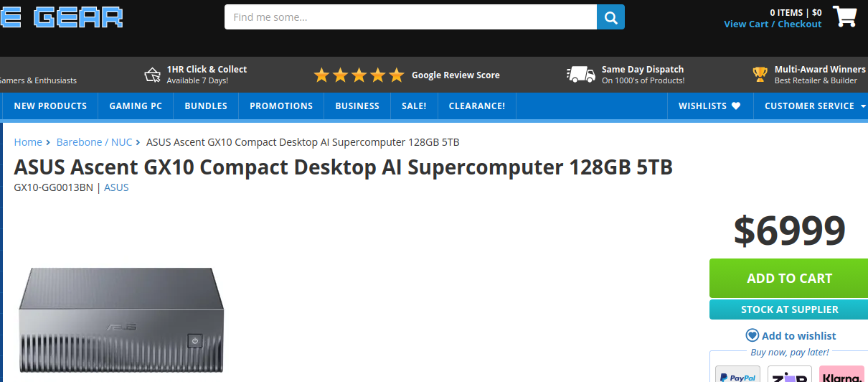Click the 1HR Click & Collect icon
The image size is (868, 382).
(152, 75)
